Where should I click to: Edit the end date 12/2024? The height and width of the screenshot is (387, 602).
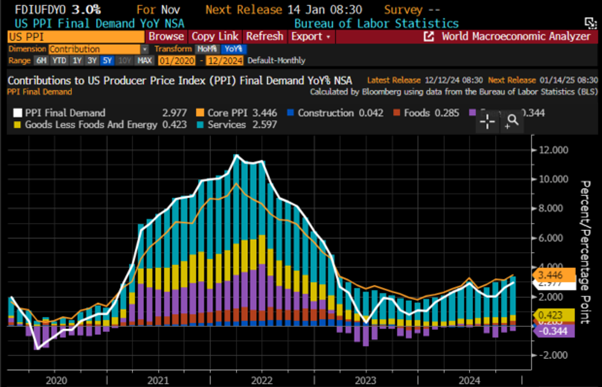coord(225,61)
